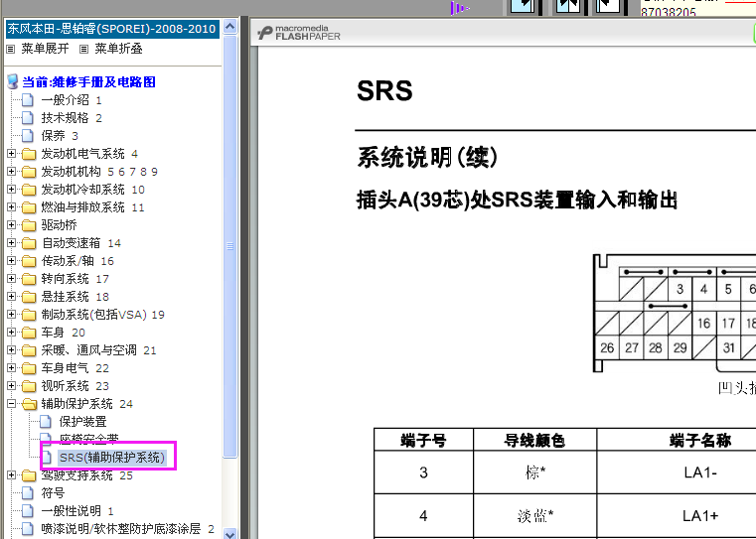Image resolution: width=756 pixels, height=539 pixels.
Task: Click the 端子号 table header
Action: 423,440
